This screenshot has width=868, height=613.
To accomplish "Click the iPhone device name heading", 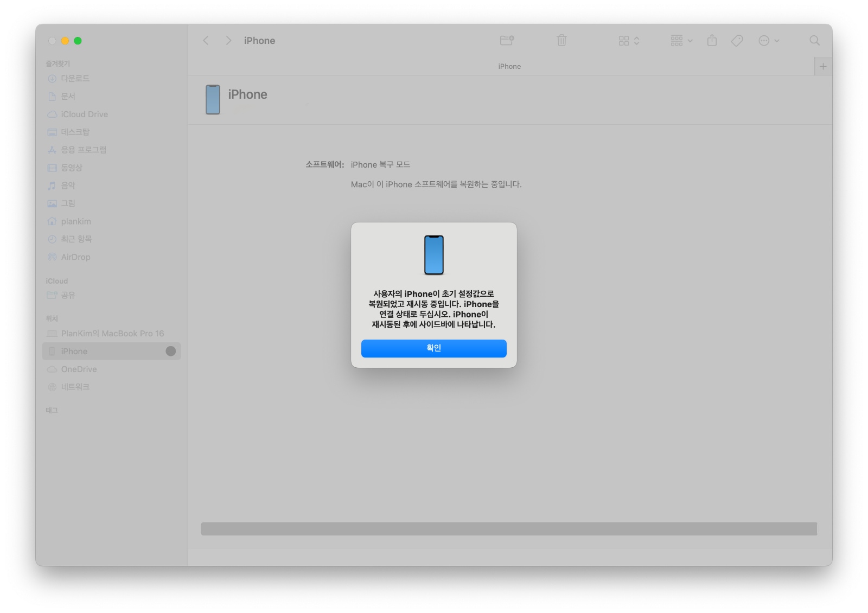I will click(x=247, y=95).
